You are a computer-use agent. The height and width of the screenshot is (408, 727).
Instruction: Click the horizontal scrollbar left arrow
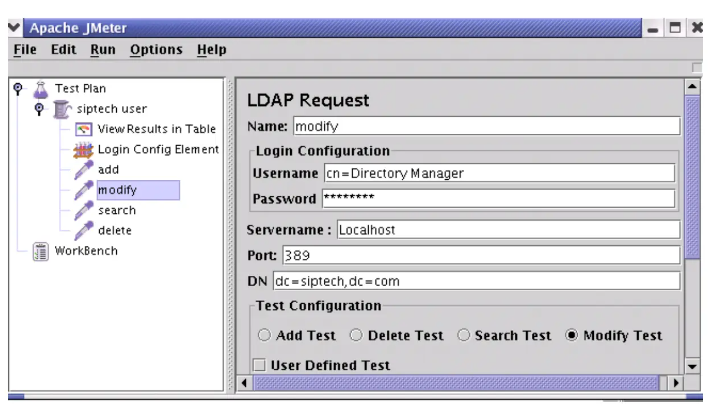(x=244, y=383)
